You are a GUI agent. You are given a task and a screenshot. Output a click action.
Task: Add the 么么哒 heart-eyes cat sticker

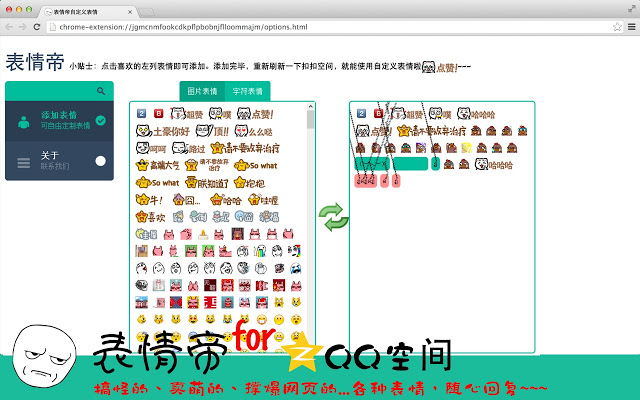point(253,131)
